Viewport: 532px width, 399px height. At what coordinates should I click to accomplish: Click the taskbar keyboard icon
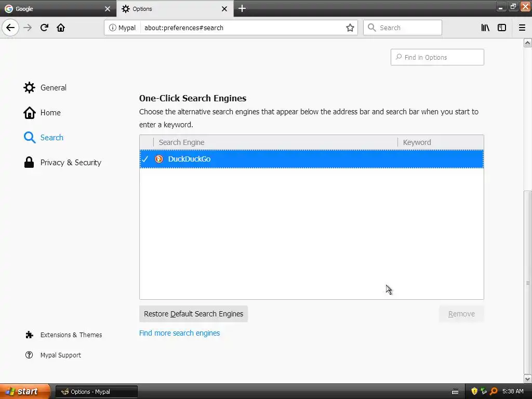click(x=455, y=392)
